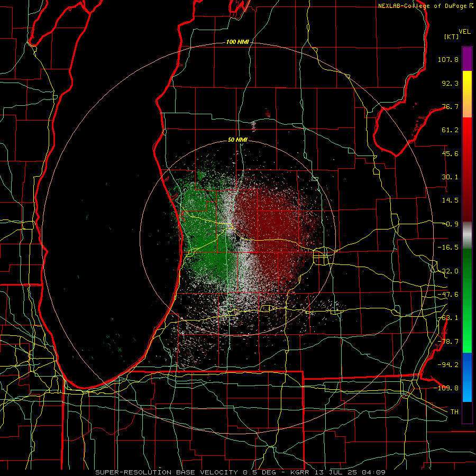Click the [KT] units label
Image resolution: width=476 pixels, height=476 pixels.
coord(452,36)
